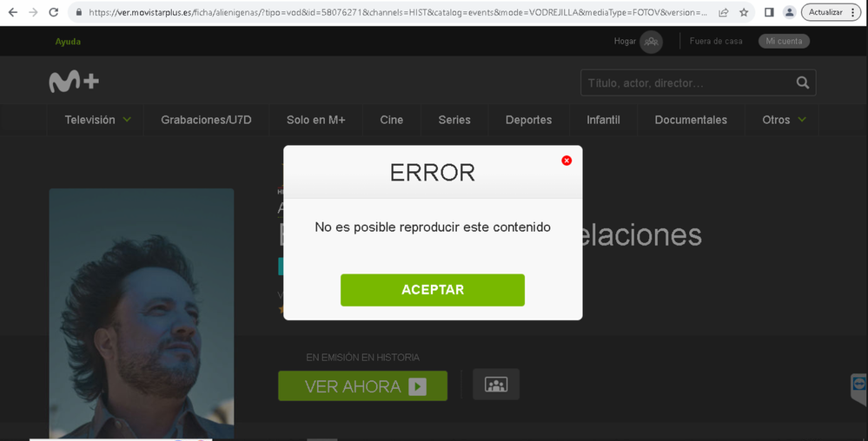Reload the page with the refresh icon
The width and height of the screenshot is (868, 441).
[x=53, y=12]
